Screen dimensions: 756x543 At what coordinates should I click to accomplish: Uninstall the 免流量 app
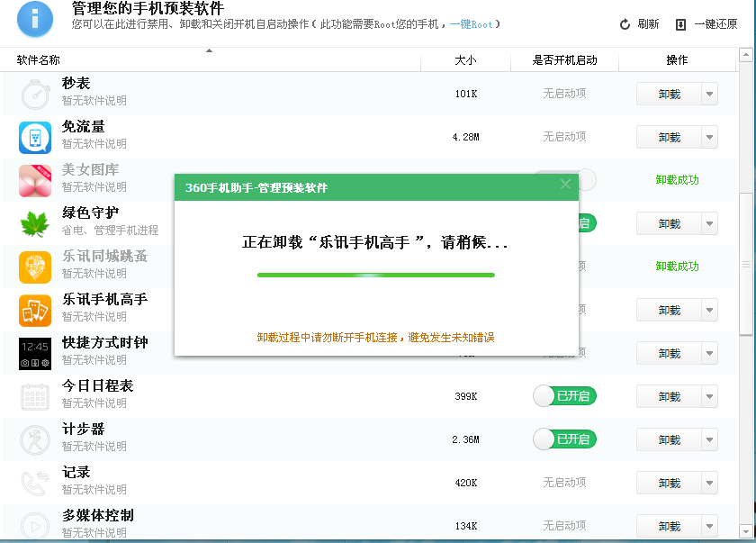(670, 137)
